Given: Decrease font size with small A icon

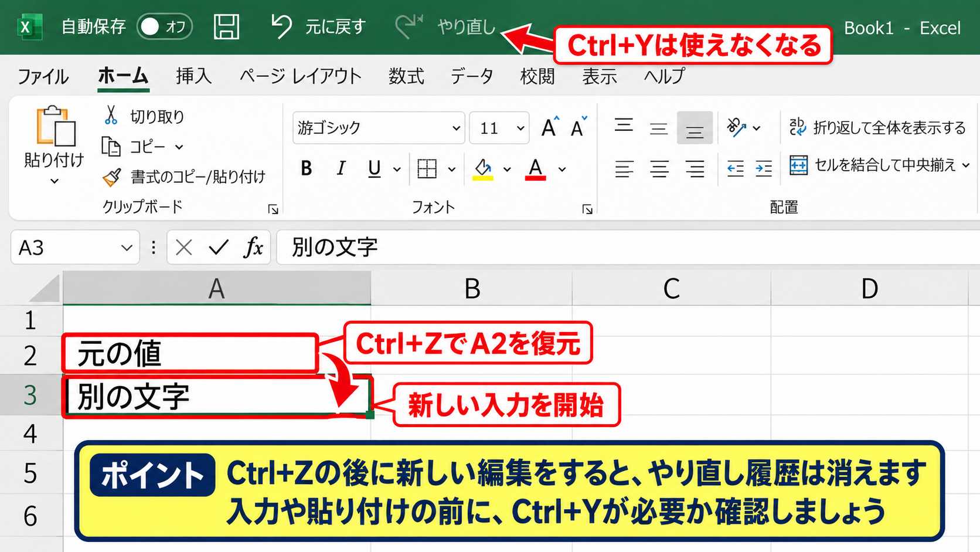Looking at the screenshot, I should 579,127.
